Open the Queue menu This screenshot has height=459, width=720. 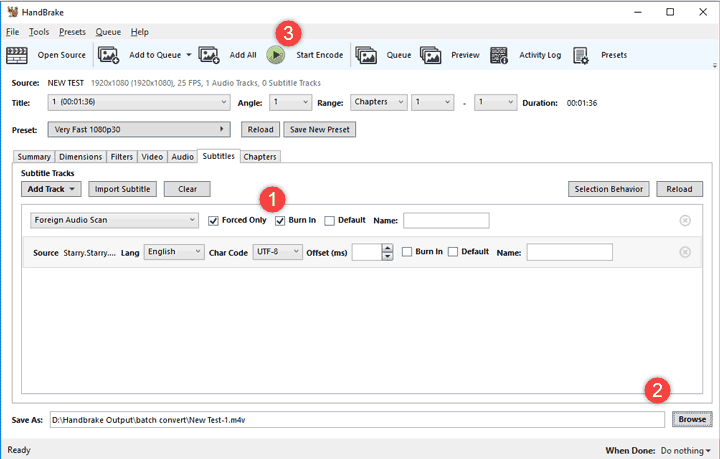tap(108, 32)
